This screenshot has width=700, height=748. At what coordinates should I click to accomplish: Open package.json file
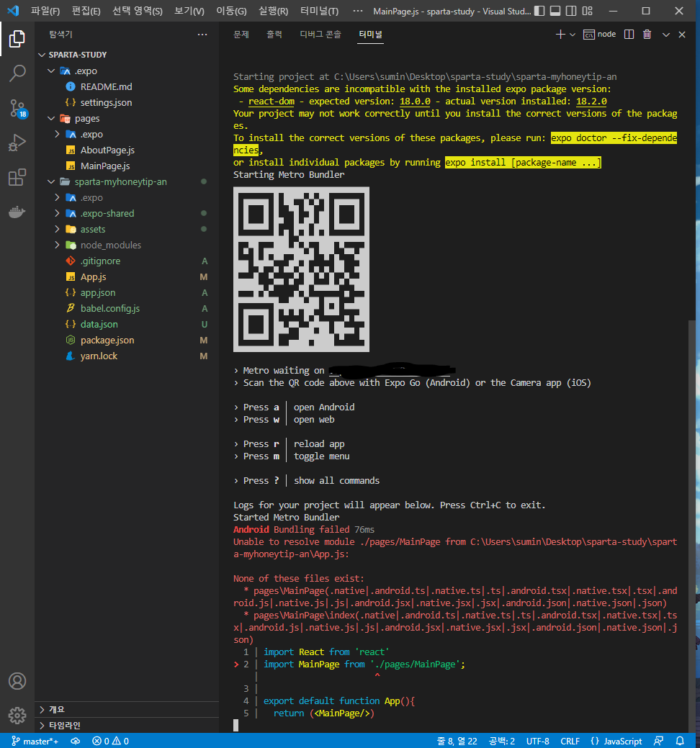(127, 340)
